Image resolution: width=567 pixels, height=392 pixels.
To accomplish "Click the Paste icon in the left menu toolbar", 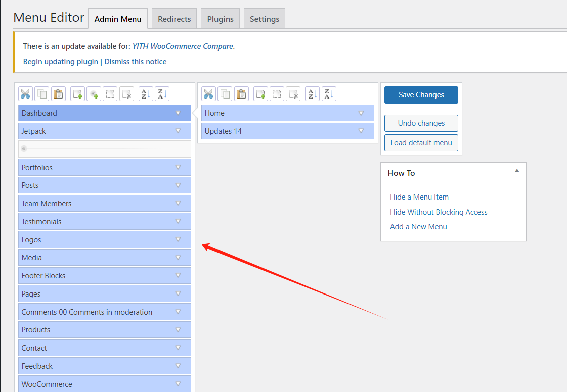I will [x=59, y=94].
